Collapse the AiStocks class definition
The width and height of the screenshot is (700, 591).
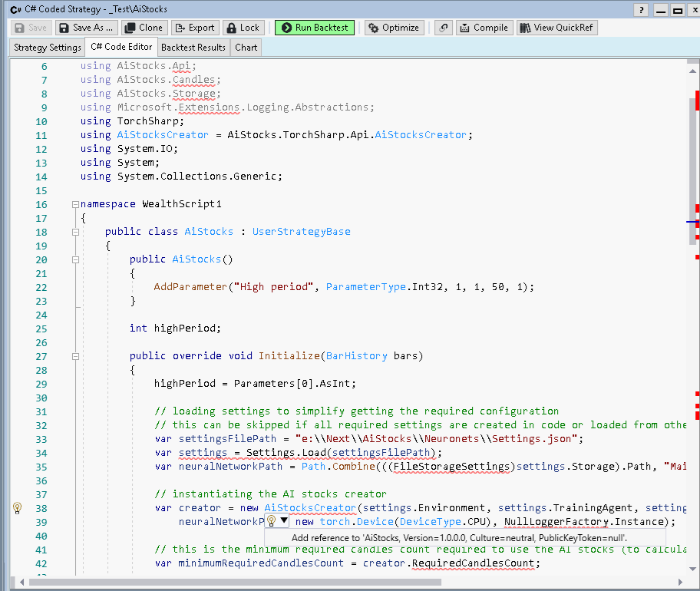coord(75,233)
